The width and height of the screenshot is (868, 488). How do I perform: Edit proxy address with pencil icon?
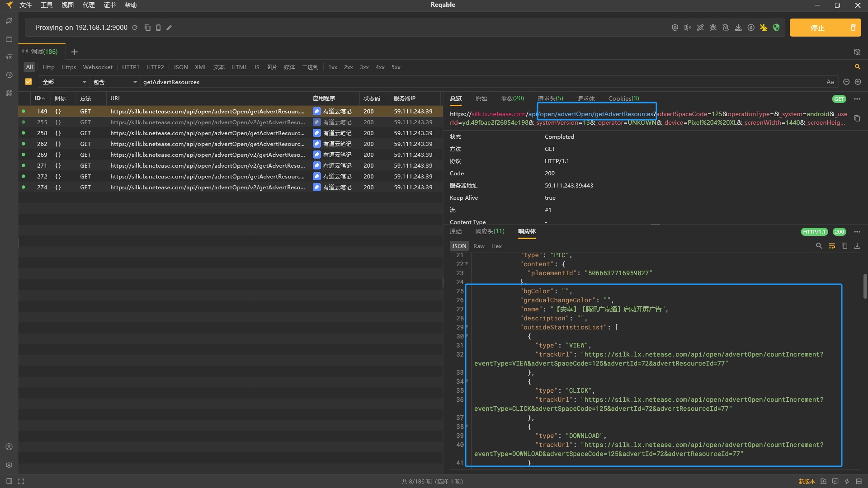[169, 28]
